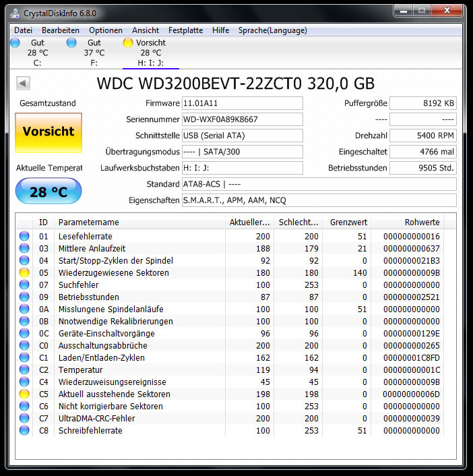The width and height of the screenshot is (473, 476).
Task: Open the Datei menu
Action: coord(23,30)
